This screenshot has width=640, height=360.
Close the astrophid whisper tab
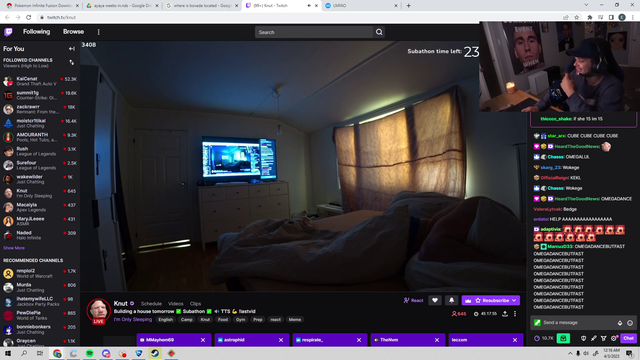click(281, 340)
